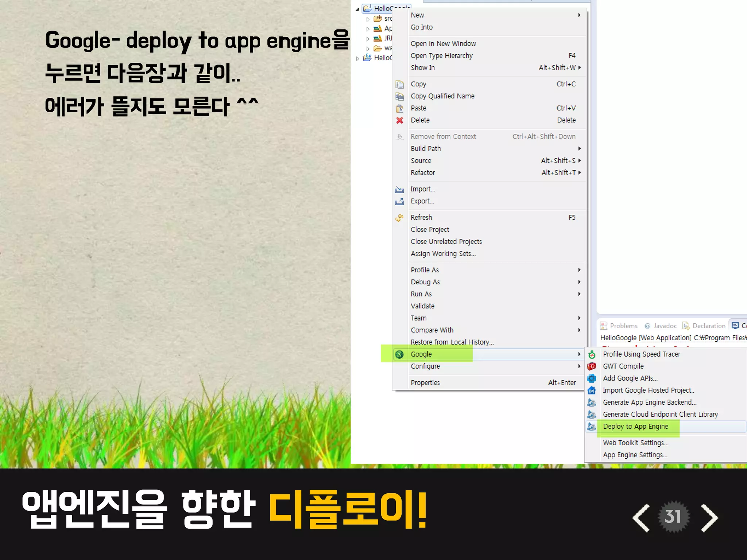
Task: Choose Close Project
Action: (x=489, y=230)
